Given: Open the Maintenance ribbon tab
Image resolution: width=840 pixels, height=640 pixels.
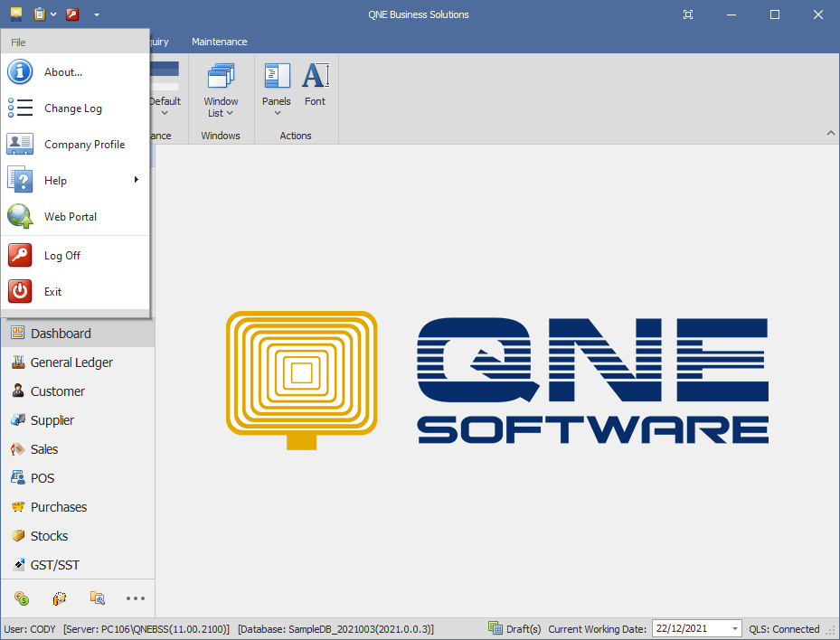Looking at the screenshot, I should click(220, 42).
